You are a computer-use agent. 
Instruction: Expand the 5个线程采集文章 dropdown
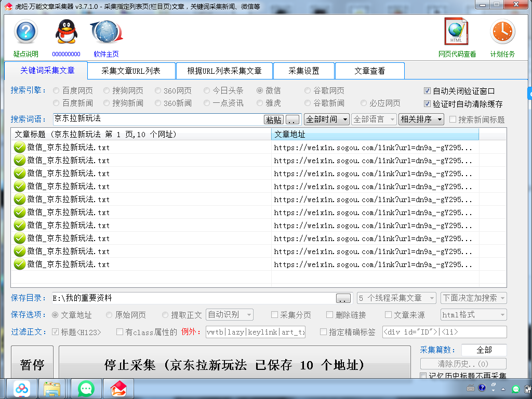(x=396, y=298)
